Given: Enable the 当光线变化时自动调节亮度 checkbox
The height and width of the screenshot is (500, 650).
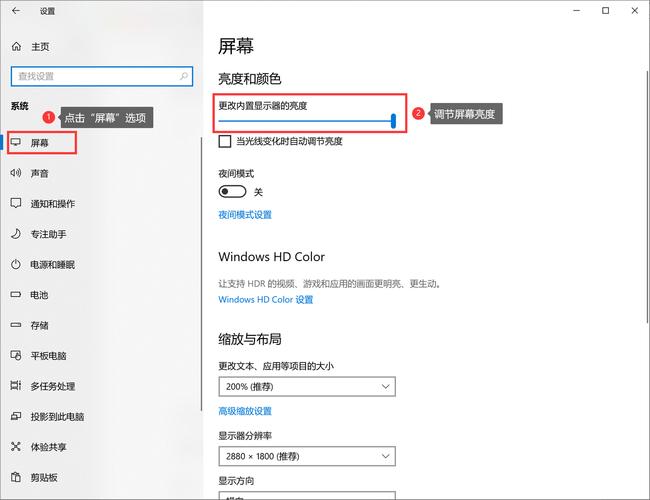Looking at the screenshot, I should [225, 142].
